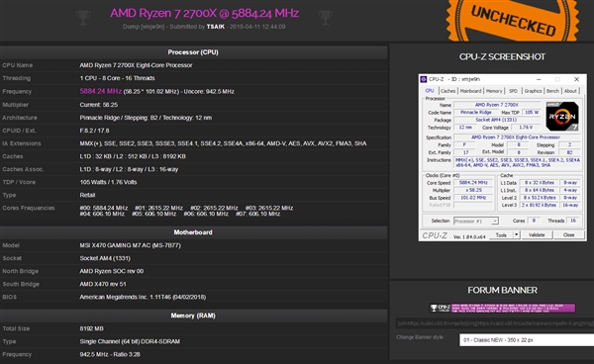Screen dimensions: 594x364
Task: Click the 'Retail' type value
Action: (x=87, y=195)
